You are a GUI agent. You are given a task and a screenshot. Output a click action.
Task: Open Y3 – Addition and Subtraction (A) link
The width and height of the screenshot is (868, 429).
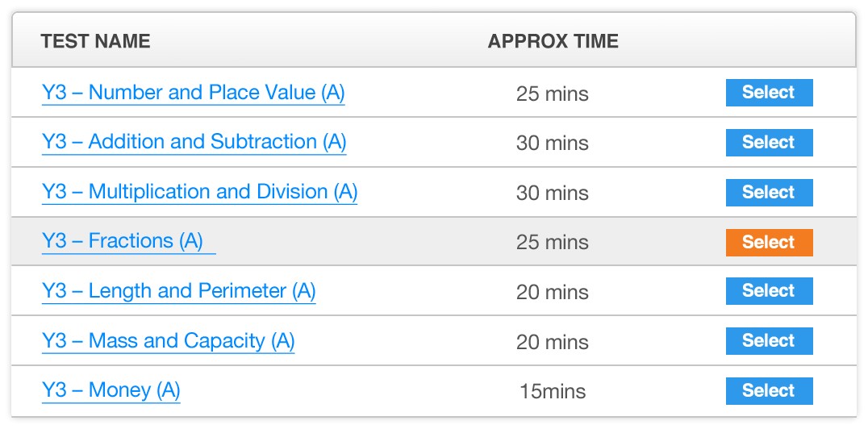(194, 142)
